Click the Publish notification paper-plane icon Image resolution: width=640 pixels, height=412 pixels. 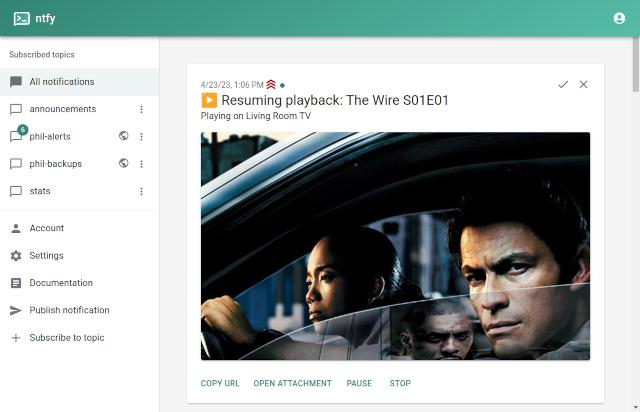point(16,310)
